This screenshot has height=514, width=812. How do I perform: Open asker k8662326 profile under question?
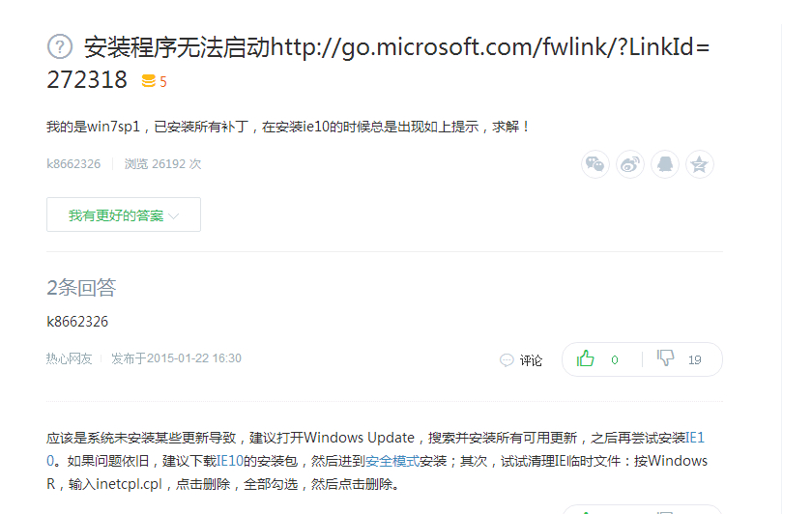pos(73,164)
